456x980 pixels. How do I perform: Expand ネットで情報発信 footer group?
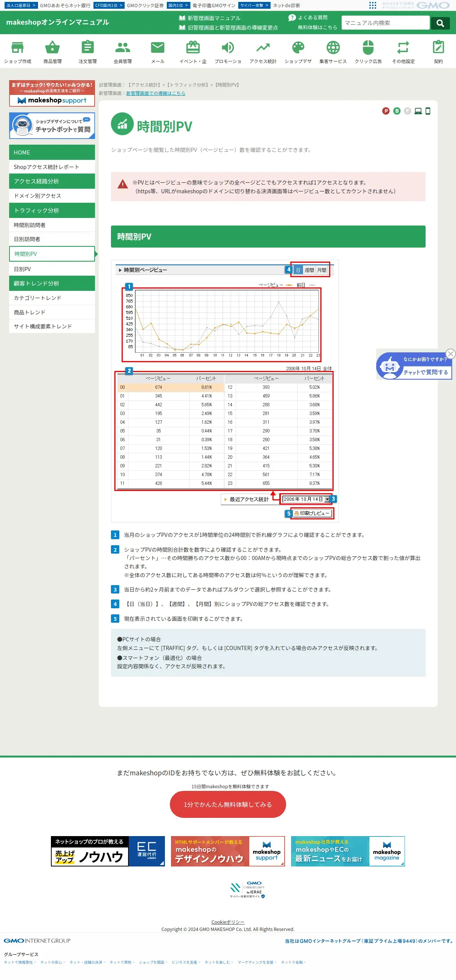[x=20, y=962]
